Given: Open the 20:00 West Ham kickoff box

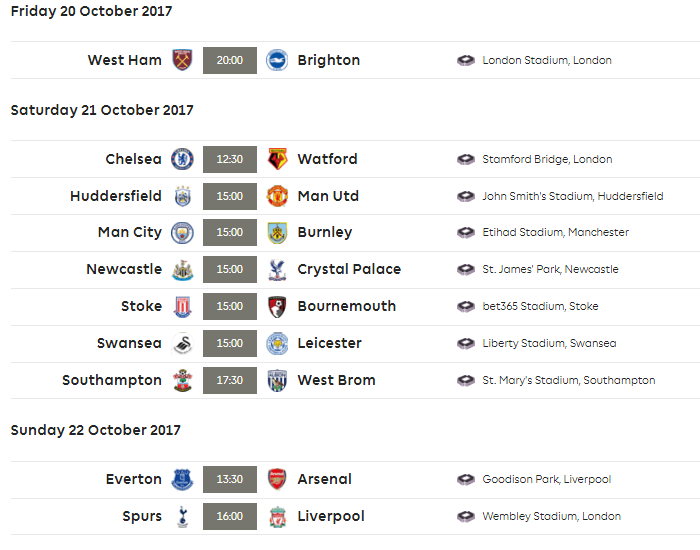Looking at the screenshot, I should 230,60.
